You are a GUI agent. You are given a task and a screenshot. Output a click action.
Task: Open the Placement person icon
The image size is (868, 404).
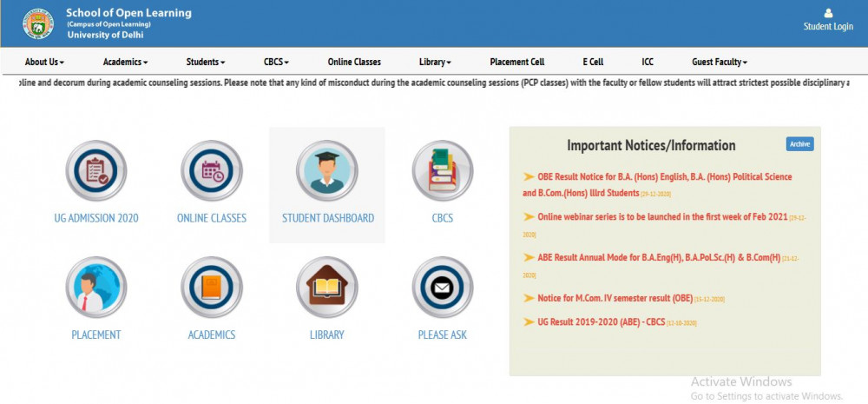pyautogui.click(x=96, y=288)
